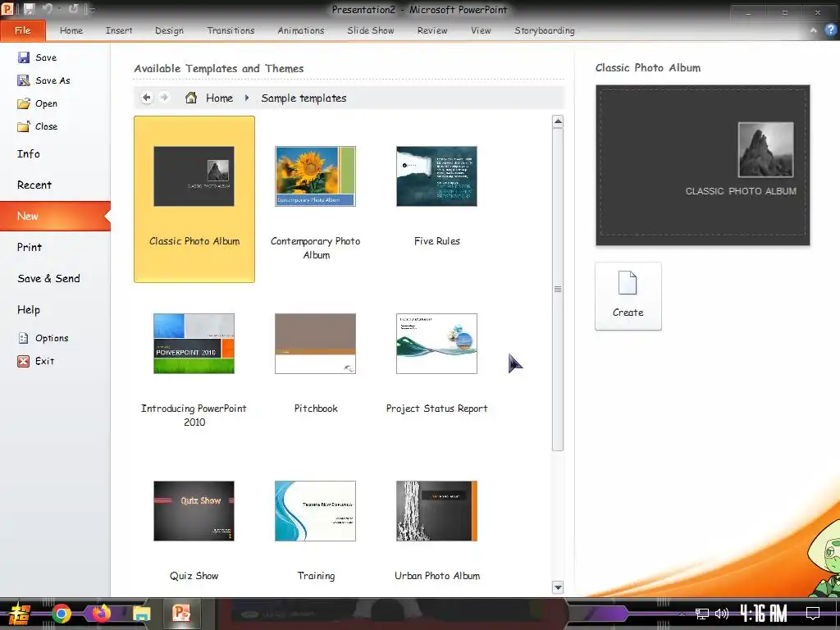Click the Undo icon in title bar
This screenshot has width=840, height=630.
click(48, 9)
